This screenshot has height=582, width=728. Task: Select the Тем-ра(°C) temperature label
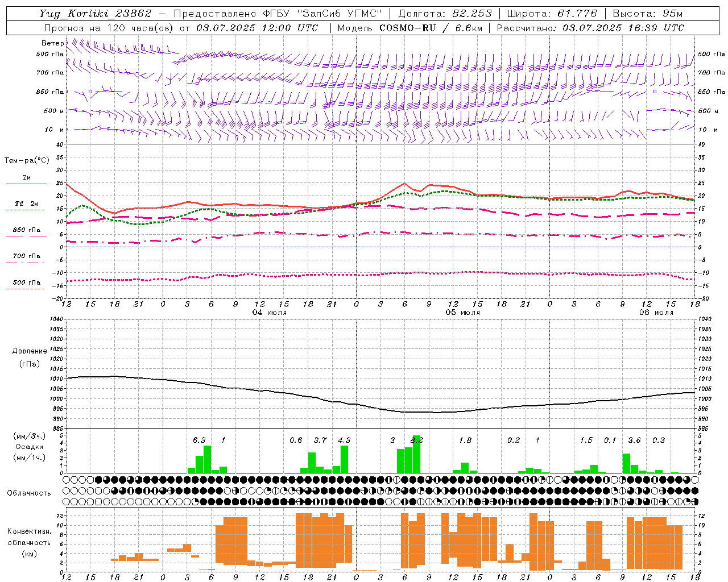point(27,161)
